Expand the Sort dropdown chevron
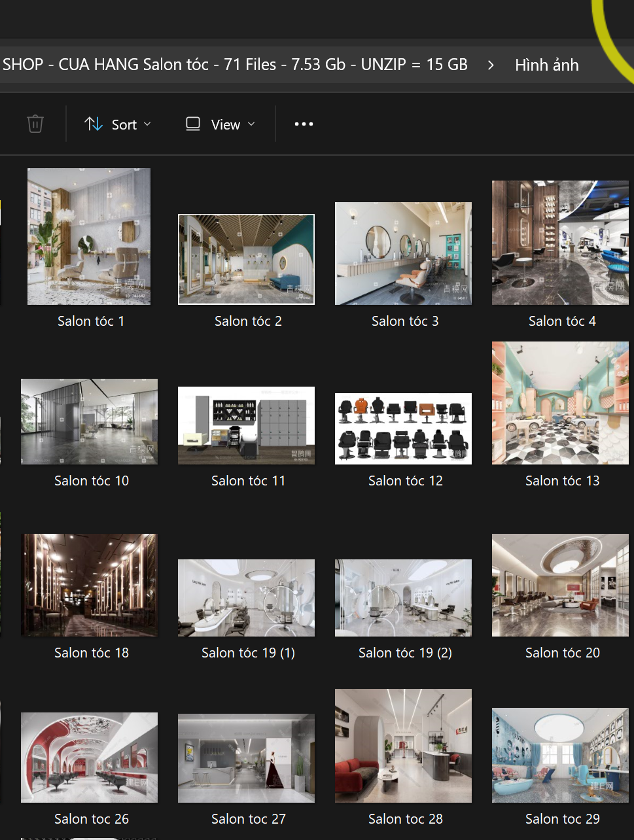This screenshot has width=634, height=840. click(x=147, y=124)
